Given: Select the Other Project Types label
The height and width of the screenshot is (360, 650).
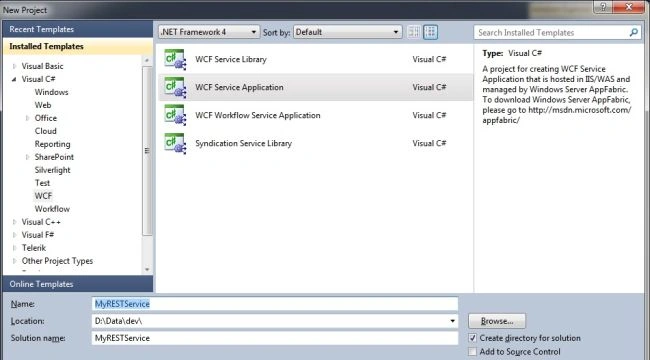Looking at the screenshot, I should (x=57, y=261).
